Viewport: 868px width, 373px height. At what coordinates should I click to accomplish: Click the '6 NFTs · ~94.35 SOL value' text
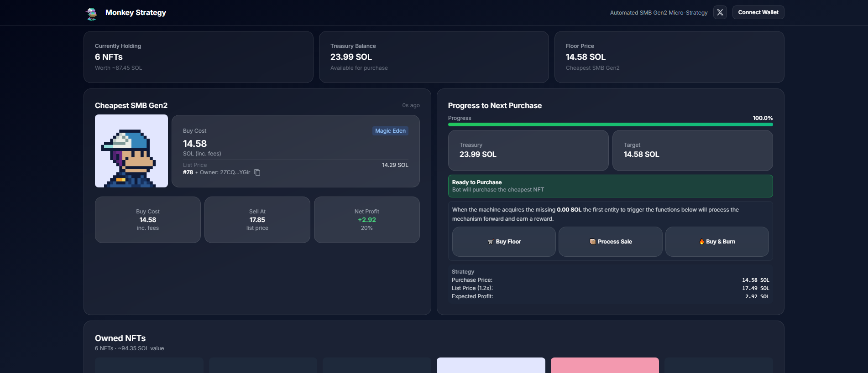tap(129, 348)
